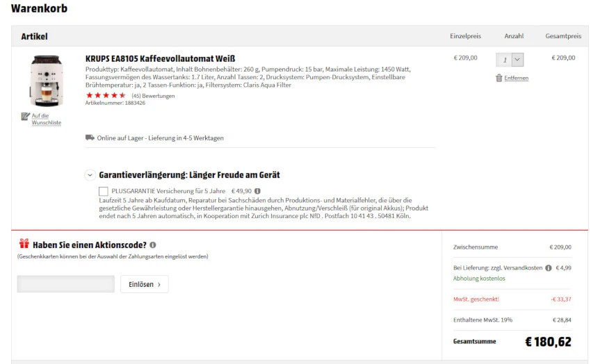Open the quantity Anzahl dropdown
Viewport: 591px width, 364px height.
click(x=510, y=60)
